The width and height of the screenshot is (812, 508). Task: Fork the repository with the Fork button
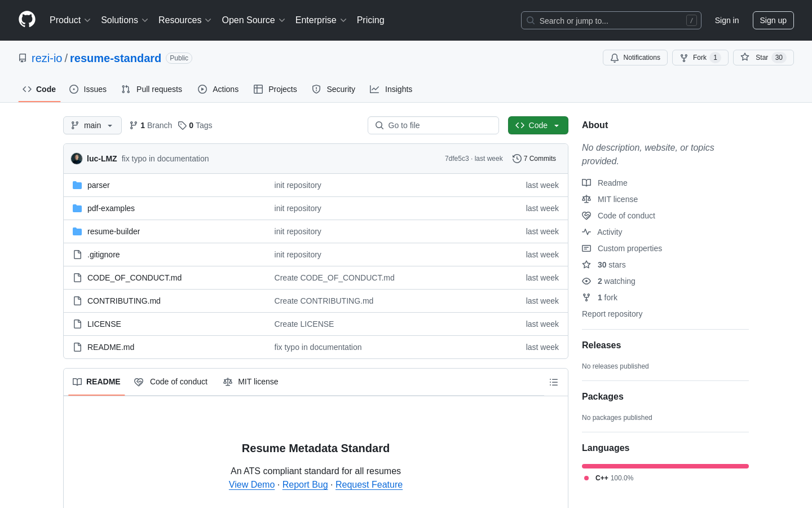tap(700, 58)
